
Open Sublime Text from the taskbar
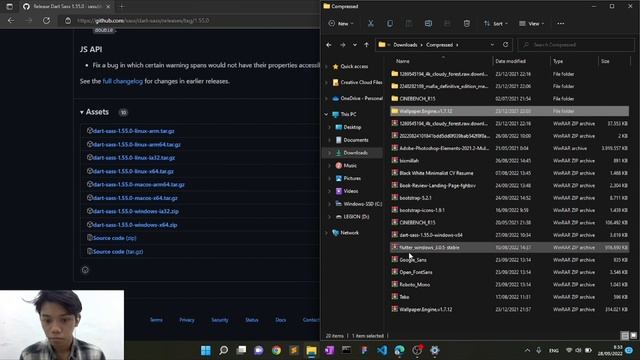294,350
